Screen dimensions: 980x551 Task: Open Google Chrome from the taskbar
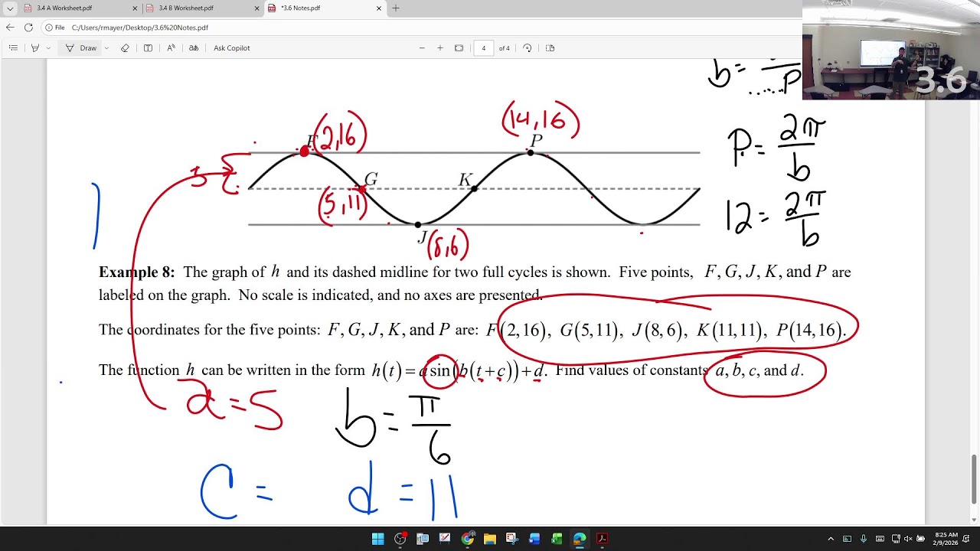pyautogui.click(x=467, y=539)
